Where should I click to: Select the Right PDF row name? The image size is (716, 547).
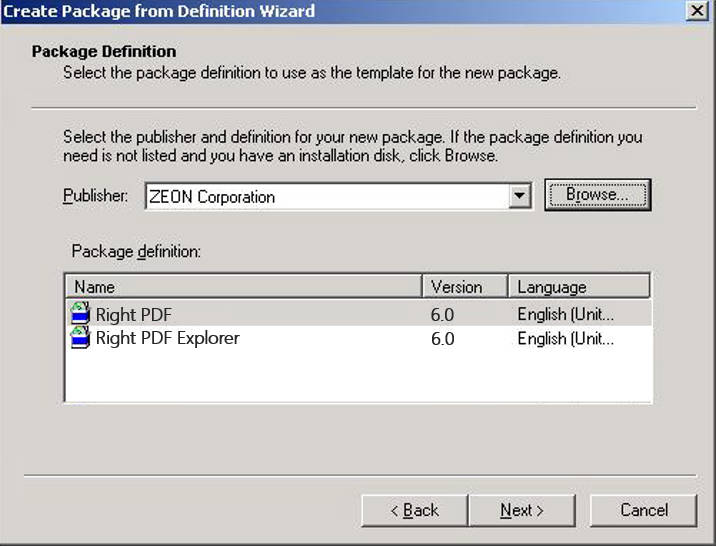point(134,315)
